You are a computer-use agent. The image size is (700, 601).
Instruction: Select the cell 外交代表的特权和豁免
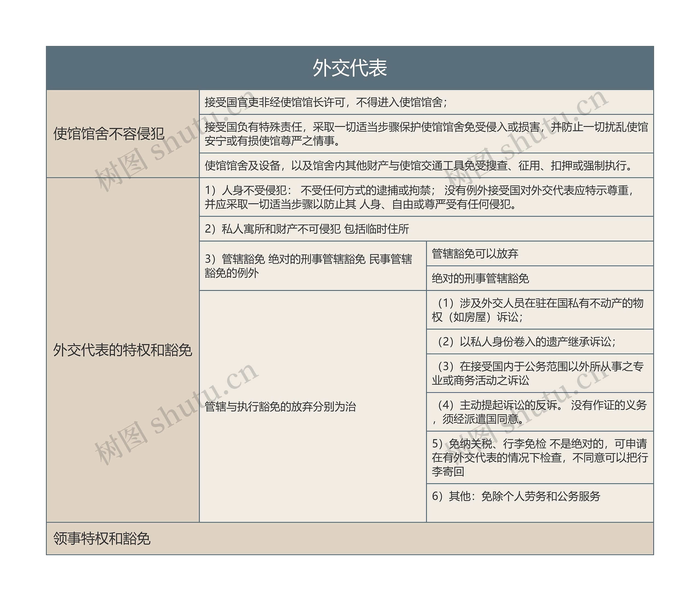click(123, 350)
